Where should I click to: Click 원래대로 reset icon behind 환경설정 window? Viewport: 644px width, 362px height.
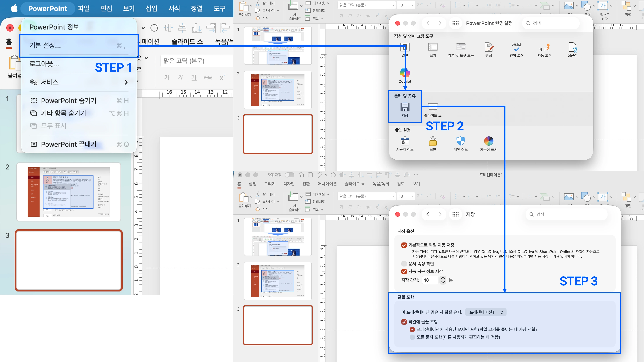(308, 11)
